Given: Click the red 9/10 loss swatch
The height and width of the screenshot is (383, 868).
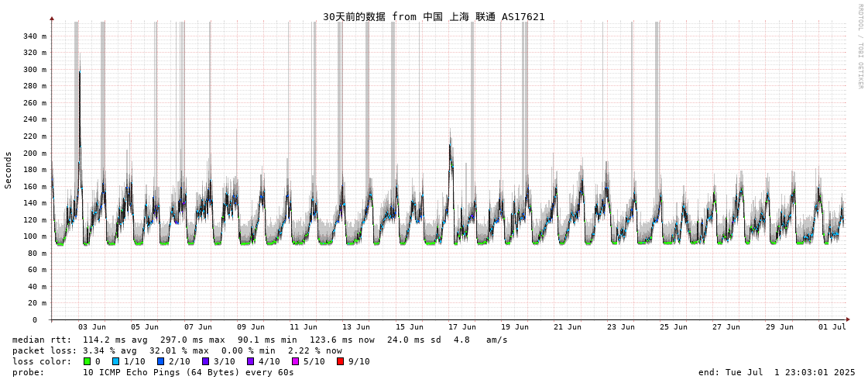Looking at the screenshot, I should click(x=340, y=361).
